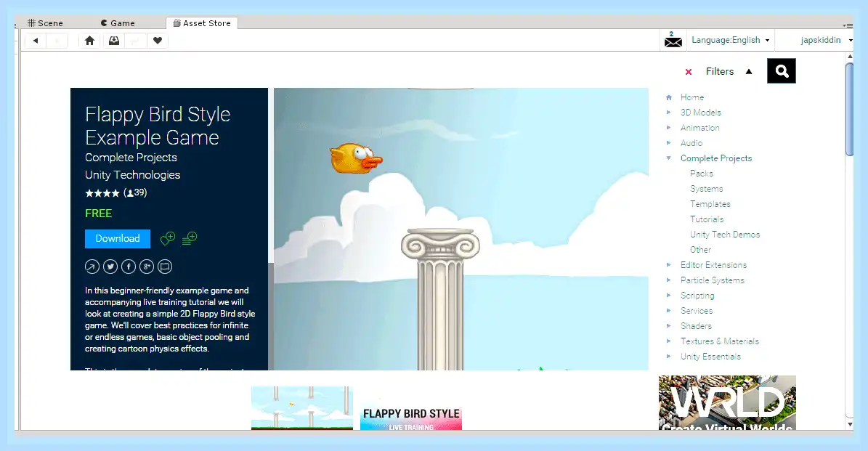
Task: Open the Unity Tech Demos subcategory
Action: point(725,235)
